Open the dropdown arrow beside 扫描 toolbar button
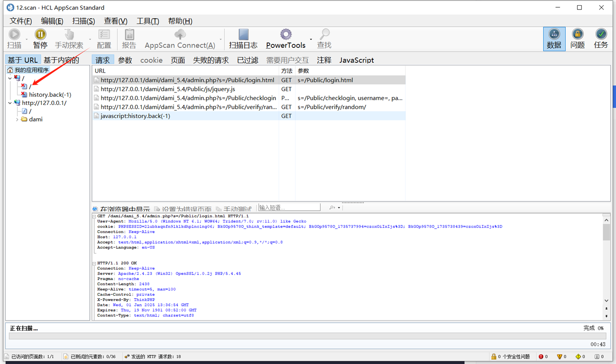 click(x=27, y=39)
